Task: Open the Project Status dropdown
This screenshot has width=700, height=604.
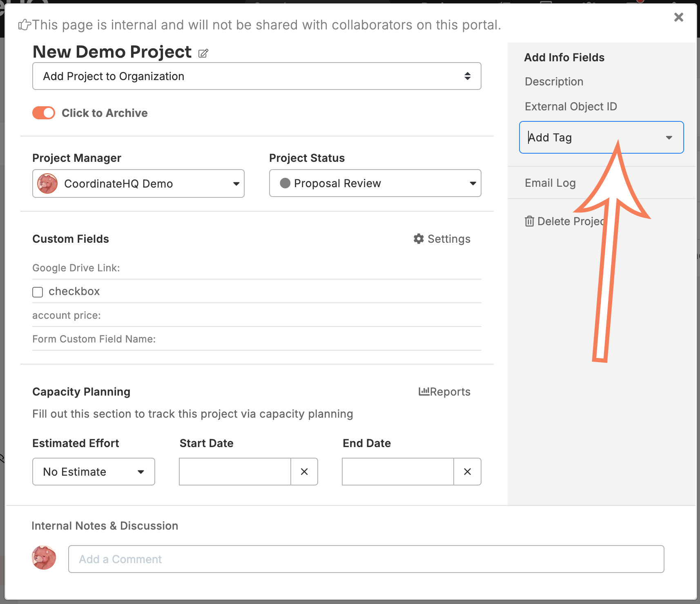Action: (x=375, y=183)
